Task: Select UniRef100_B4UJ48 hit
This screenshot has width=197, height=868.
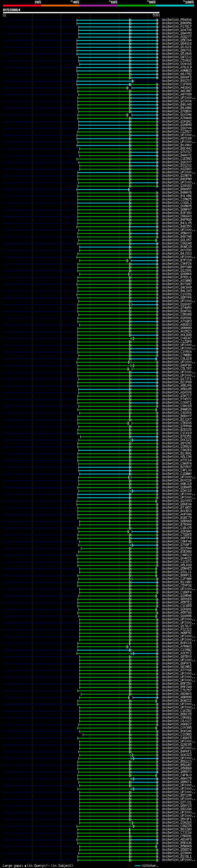Action: coord(177,104)
